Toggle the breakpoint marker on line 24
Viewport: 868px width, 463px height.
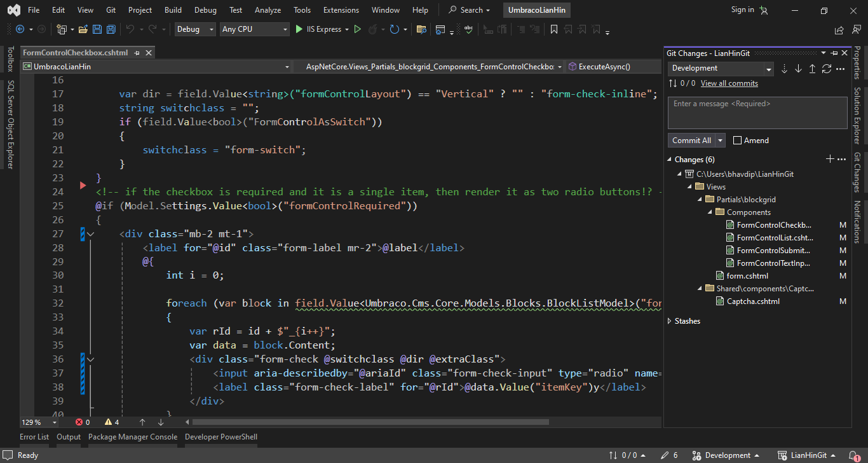tap(83, 185)
